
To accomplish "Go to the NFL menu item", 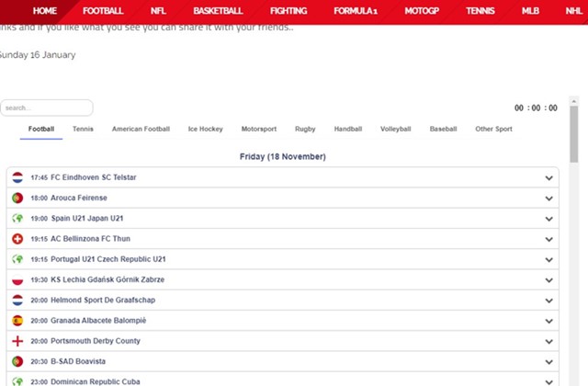I will click(x=158, y=11).
